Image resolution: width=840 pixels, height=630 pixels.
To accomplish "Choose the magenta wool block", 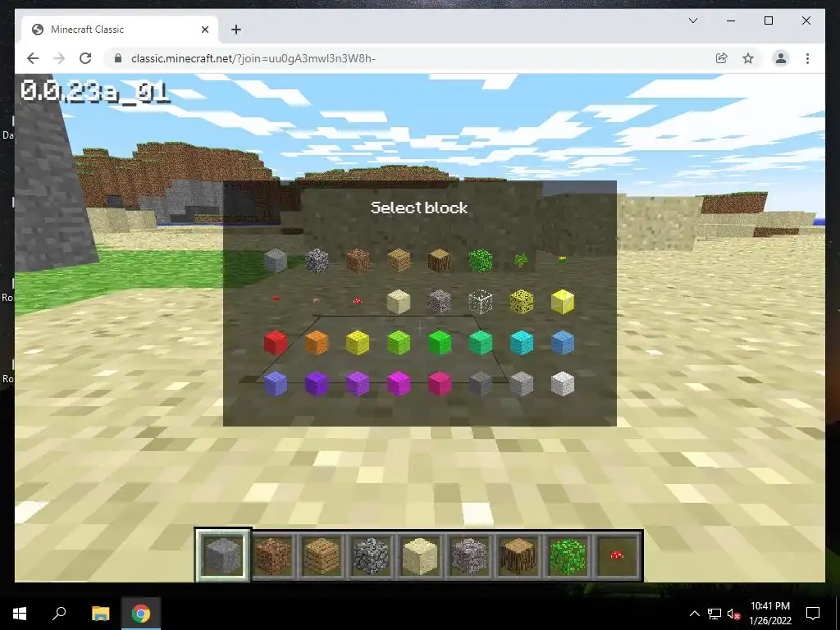I will pos(399,384).
